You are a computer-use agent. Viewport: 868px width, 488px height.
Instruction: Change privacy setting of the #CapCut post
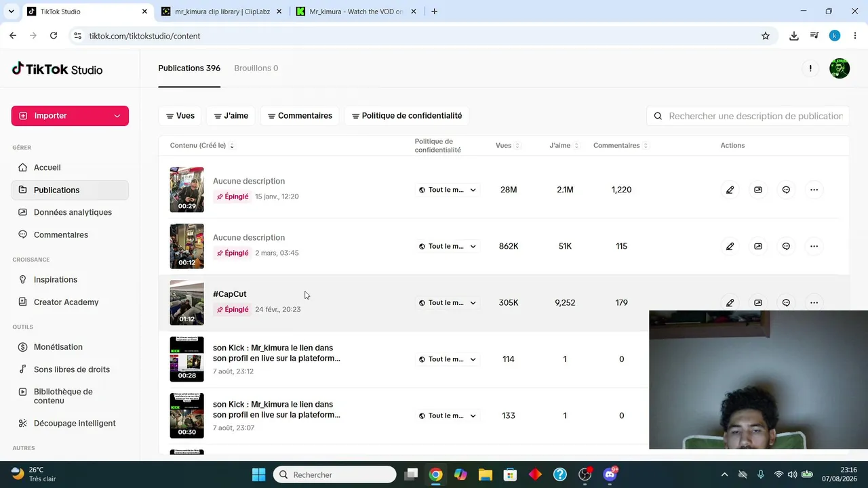[448, 303]
